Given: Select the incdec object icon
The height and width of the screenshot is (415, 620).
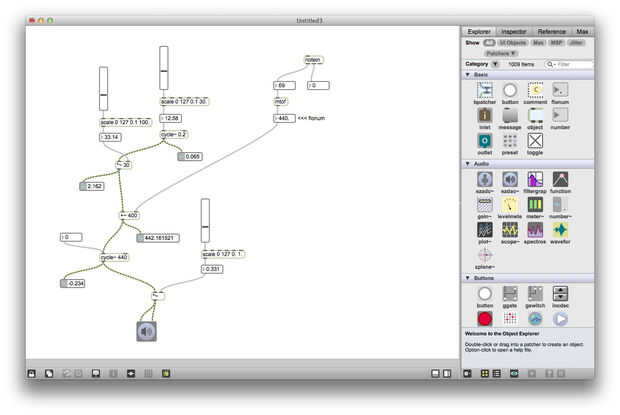Looking at the screenshot, I should tap(560, 294).
